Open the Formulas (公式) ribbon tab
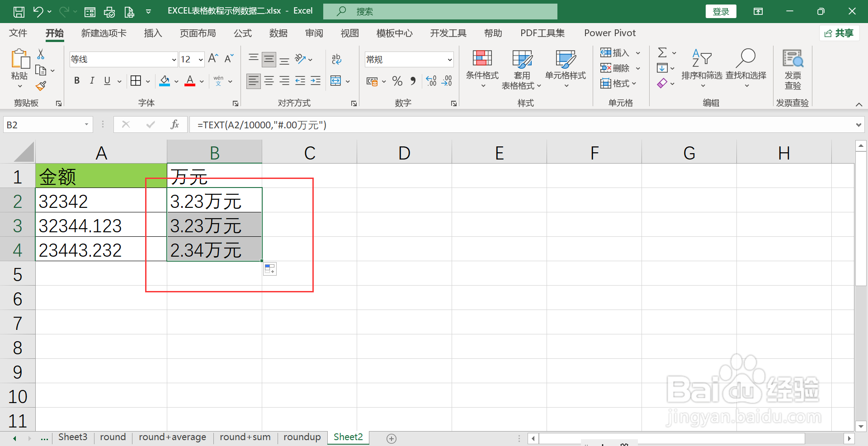The image size is (868, 446). pyautogui.click(x=243, y=33)
